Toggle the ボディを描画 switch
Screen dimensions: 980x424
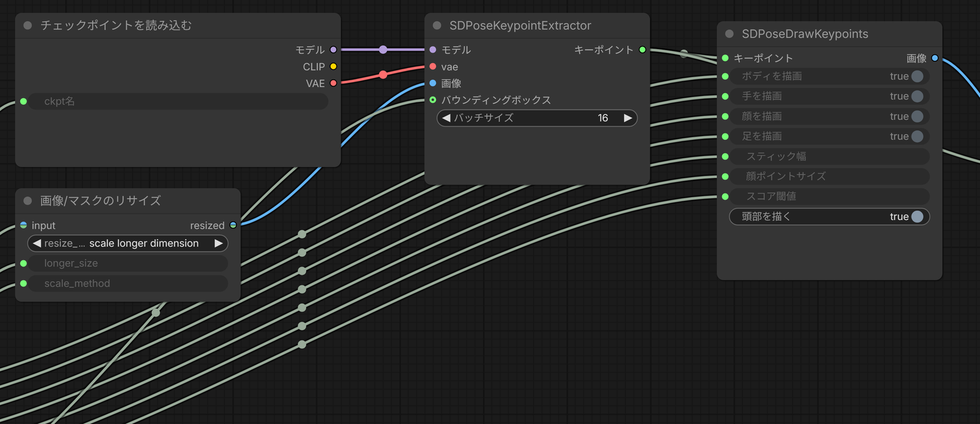917,76
